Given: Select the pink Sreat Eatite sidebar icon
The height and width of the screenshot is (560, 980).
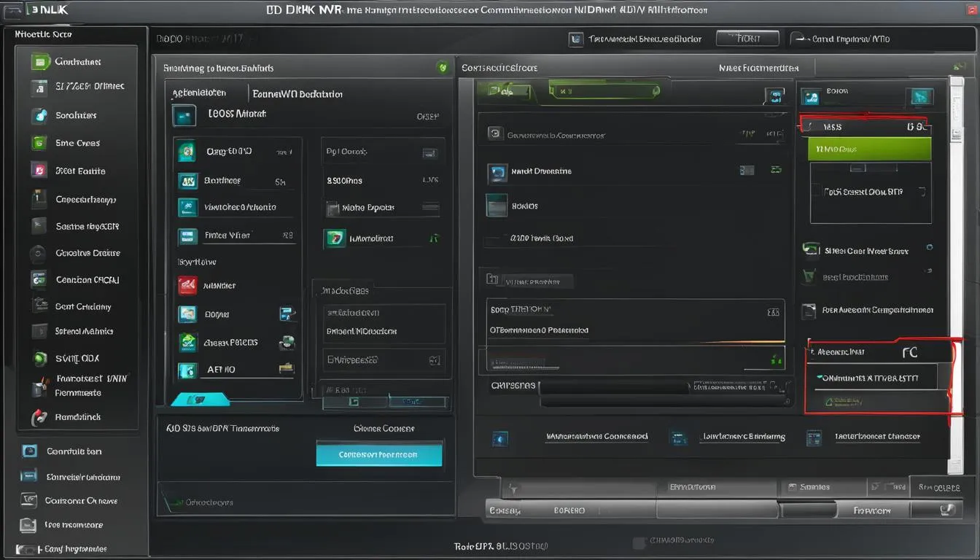Looking at the screenshot, I should [x=39, y=171].
